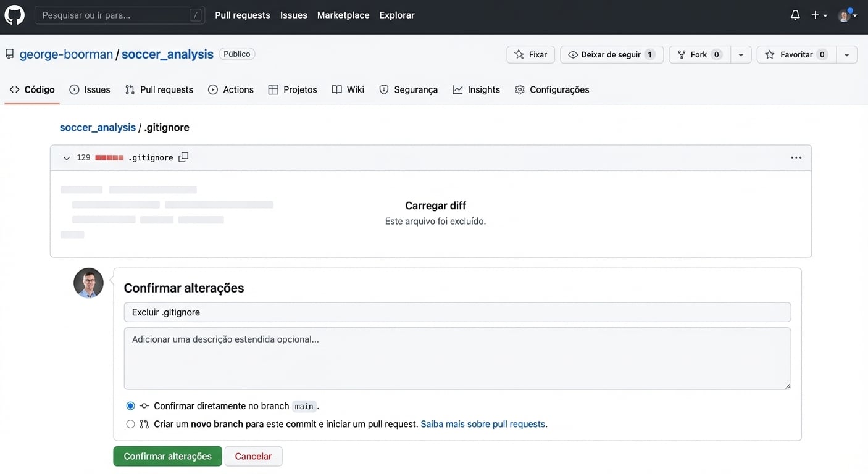Image resolution: width=868 pixels, height=474 pixels.
Task: Open Saiba mais sobre pull requests link
Action: pyautogui.click(x=483, y=424)
